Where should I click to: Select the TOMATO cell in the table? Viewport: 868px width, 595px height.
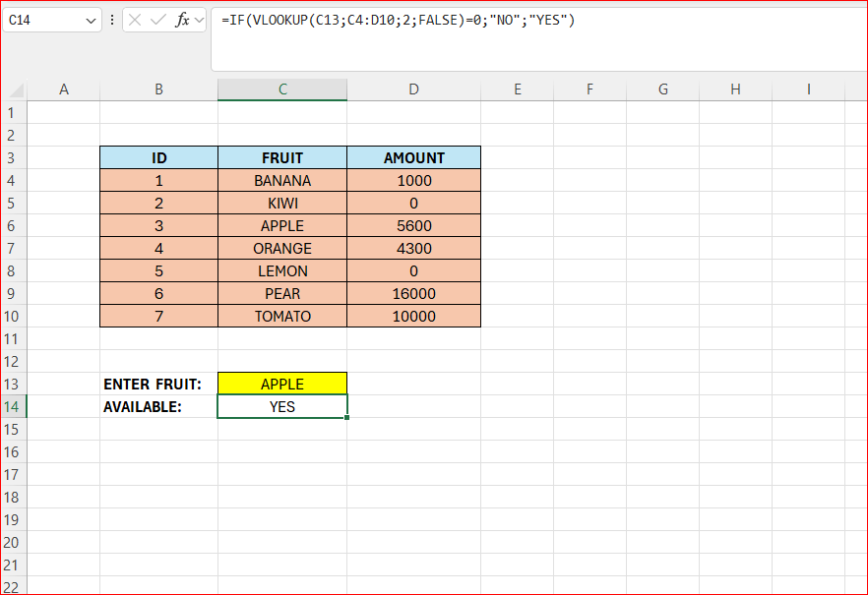281,316
